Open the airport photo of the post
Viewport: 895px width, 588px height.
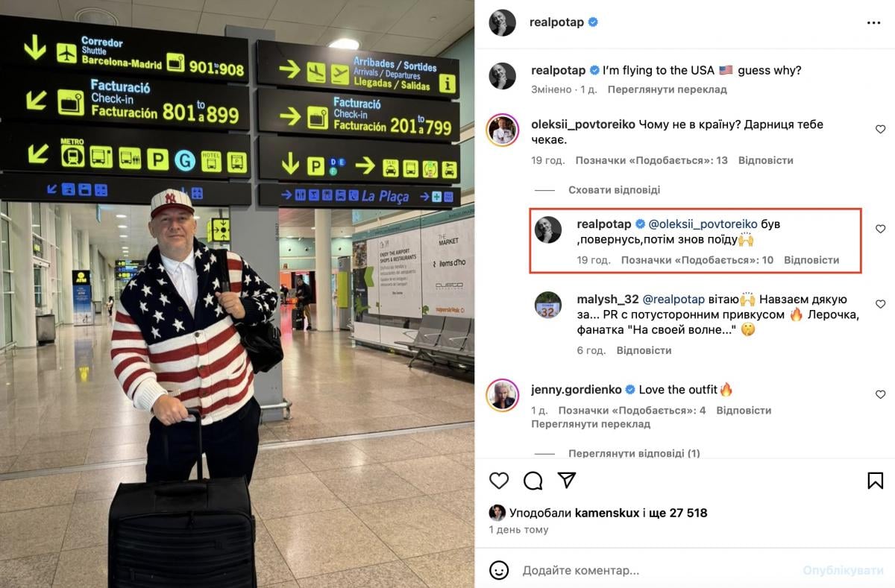(237, 294)
